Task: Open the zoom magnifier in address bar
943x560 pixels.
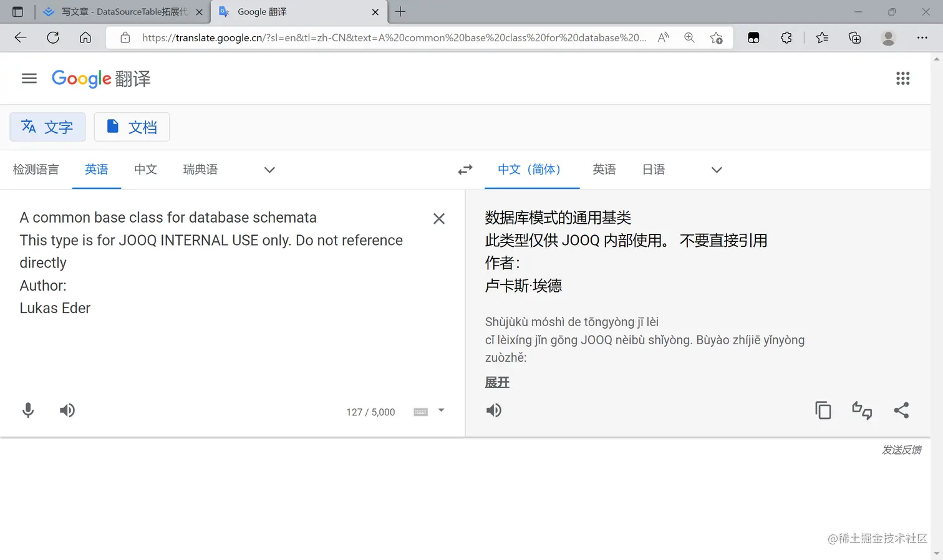Action: coord(689,37)
